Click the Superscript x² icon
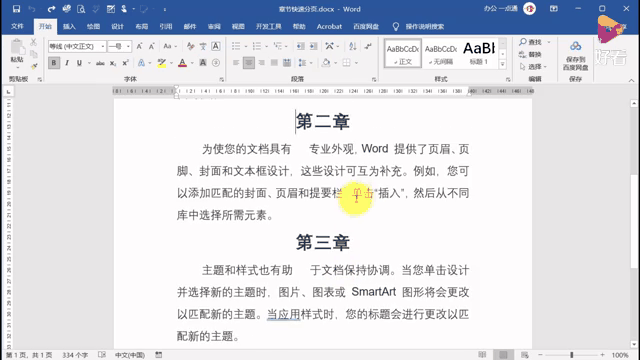Screen dimensions: 640x360 coord(125,63)
